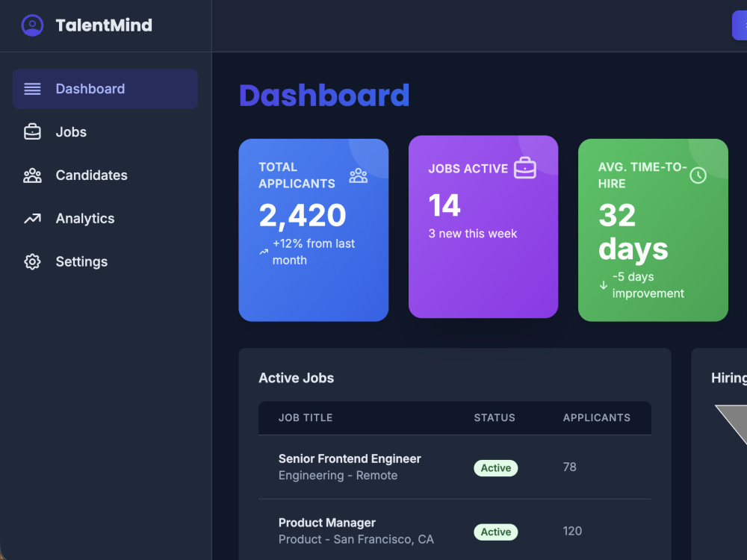747x560 pixels.
Task: Click the Dashboard menu lines icon
Action: point(32,89)
